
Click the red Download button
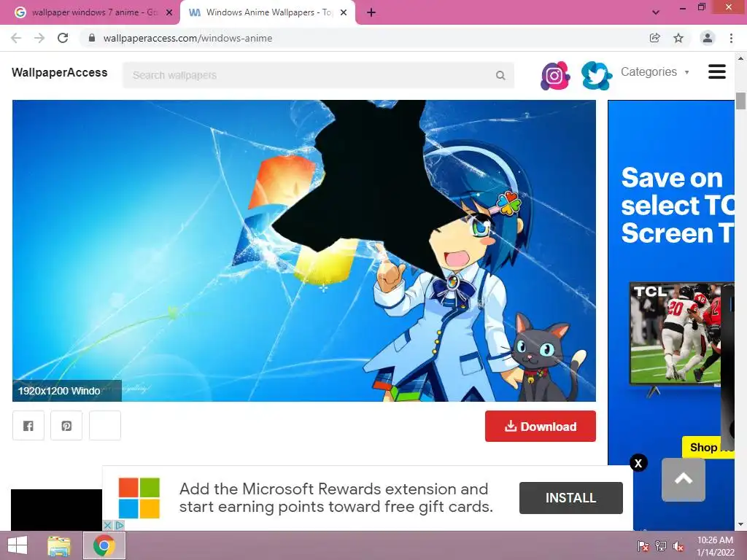pyautogui.click(x=541, y=426)
